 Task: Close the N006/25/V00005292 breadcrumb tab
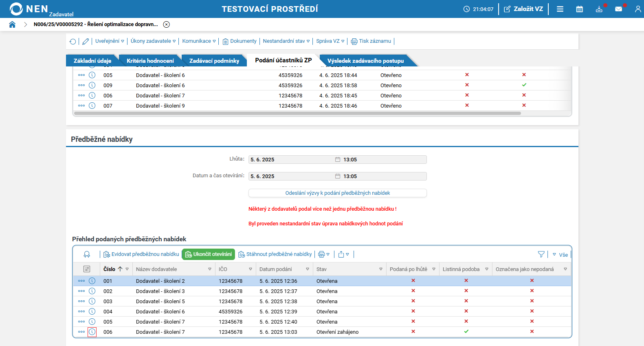pos(166,24)
